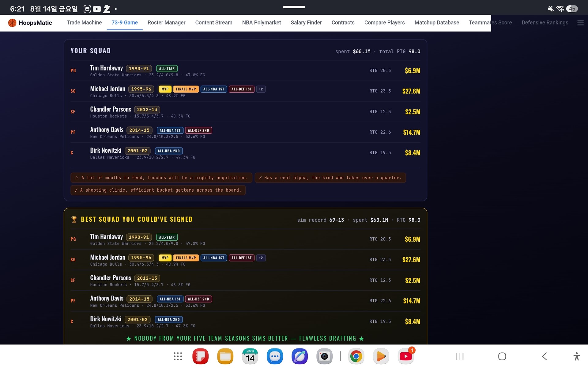Click Dirk Nowitzki All-NBA 2nd badge in Your Squad

pyautogui.click(x=169, y=151)
